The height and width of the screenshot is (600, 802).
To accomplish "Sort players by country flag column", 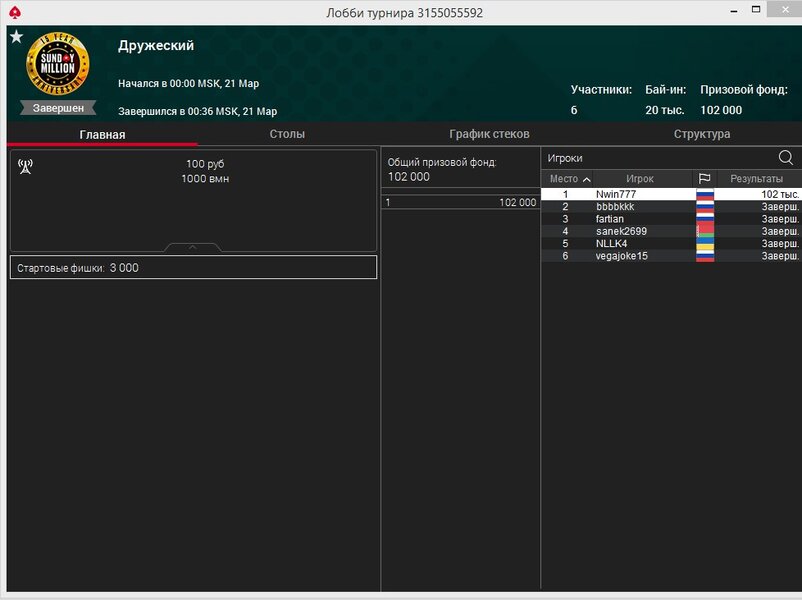I will tap(704, 179).
